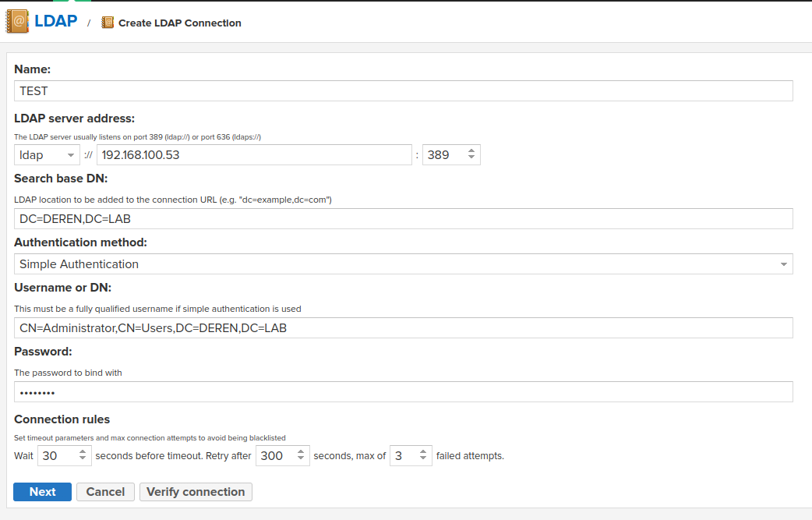Click the Username or DN field

pos(404,328)
